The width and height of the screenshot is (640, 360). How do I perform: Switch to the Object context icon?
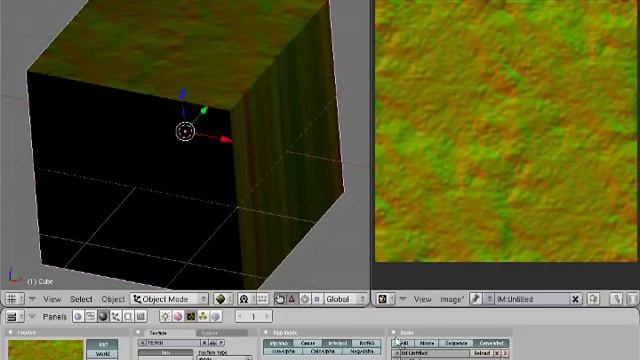116,316
